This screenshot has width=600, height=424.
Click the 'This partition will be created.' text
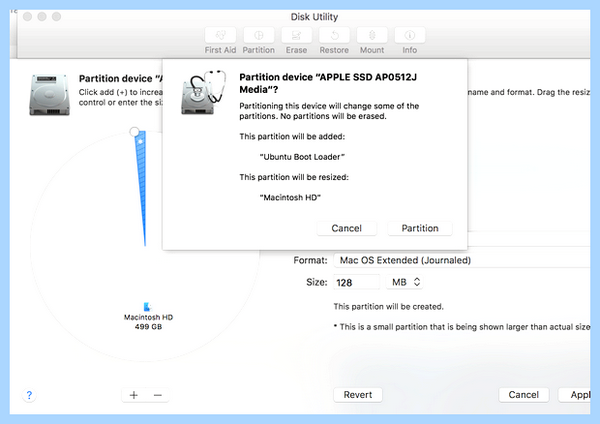click(x=388, y=307)
